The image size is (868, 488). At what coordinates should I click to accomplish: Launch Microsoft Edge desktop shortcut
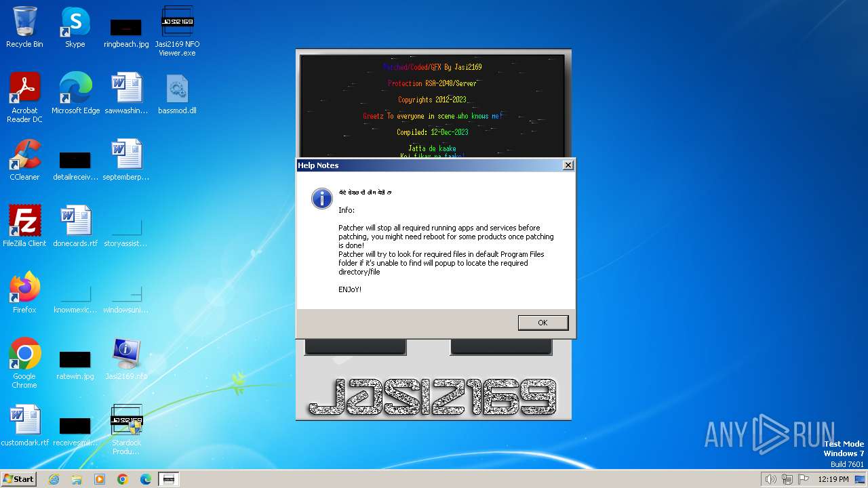[x=75, y=94]
